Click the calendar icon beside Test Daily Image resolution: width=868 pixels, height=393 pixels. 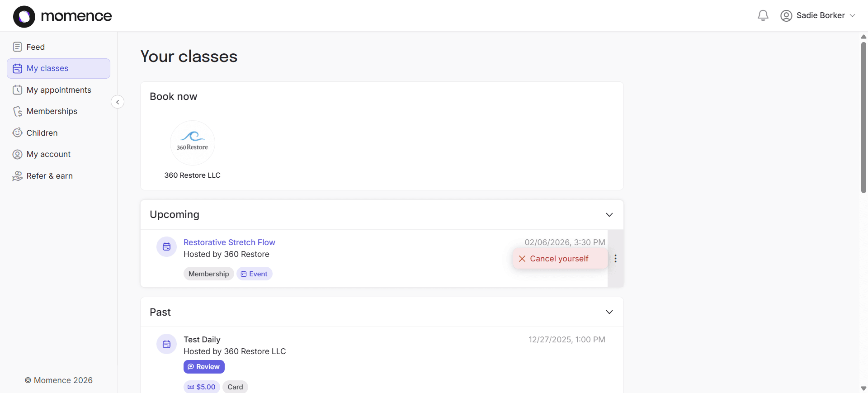(166, 344)
